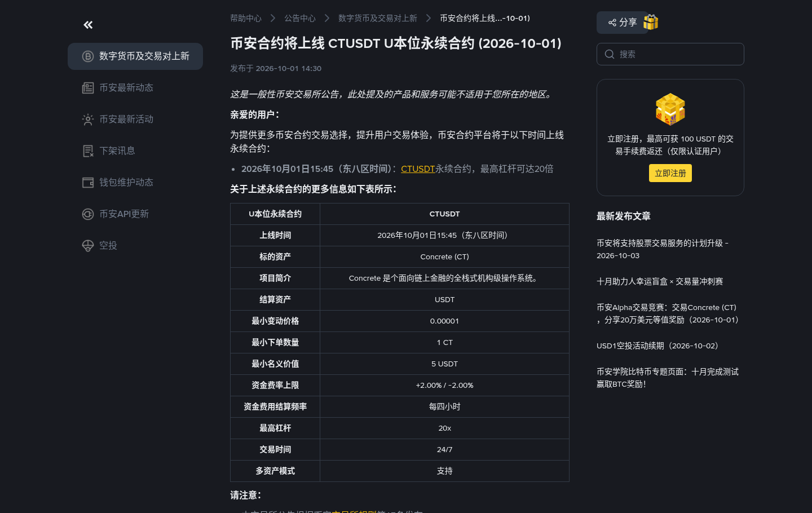
Task: Click breadcrumb chevron after 公告中心
Action: (x=327, y=18)
